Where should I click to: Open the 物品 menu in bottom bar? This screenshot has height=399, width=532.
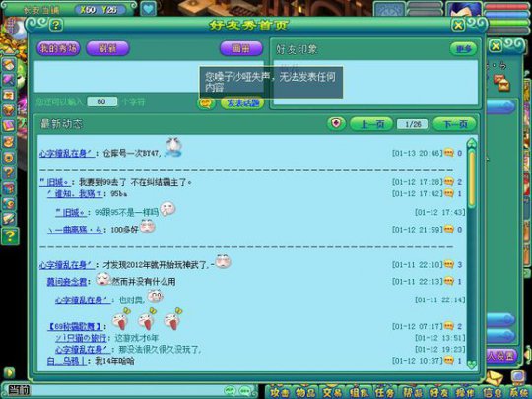click(x=305, y=392)
